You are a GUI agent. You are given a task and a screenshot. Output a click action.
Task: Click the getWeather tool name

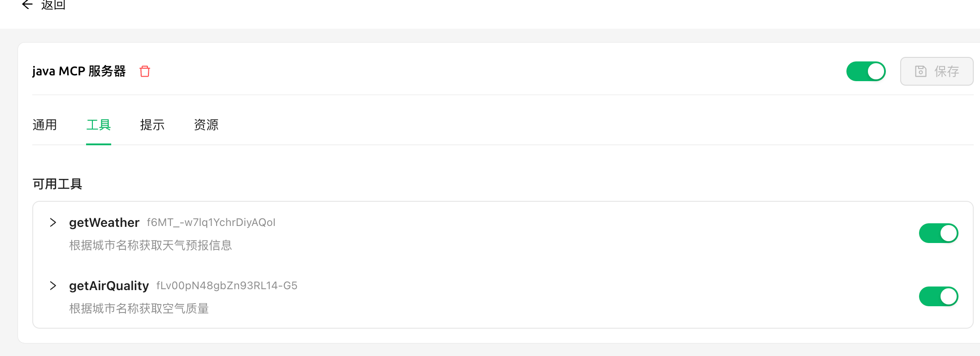point(104,222)
